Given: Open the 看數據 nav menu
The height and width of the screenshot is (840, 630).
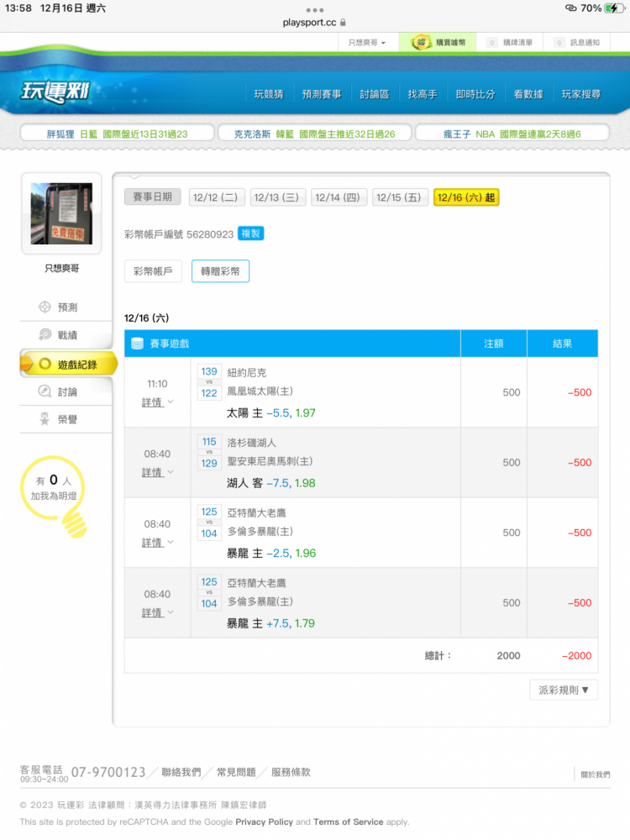Looking at the screenshot, I should [x=528, y=94].
